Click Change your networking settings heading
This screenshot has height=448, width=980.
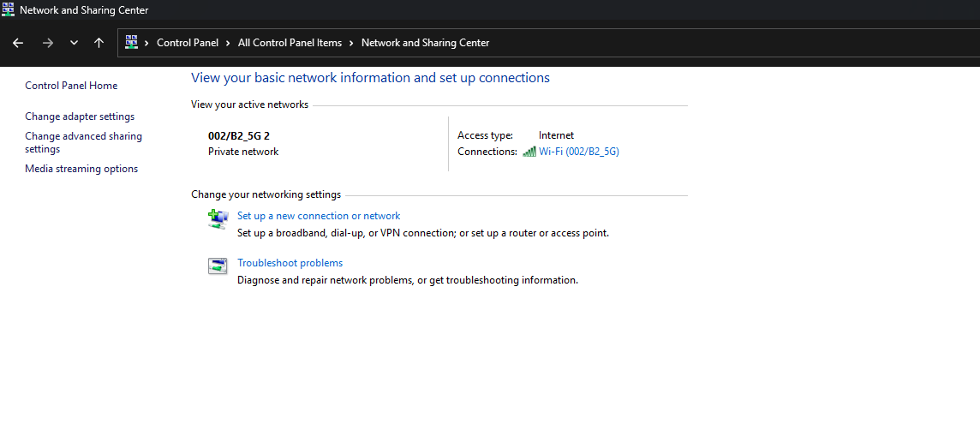pyautogui.click(x=266, y=194)
